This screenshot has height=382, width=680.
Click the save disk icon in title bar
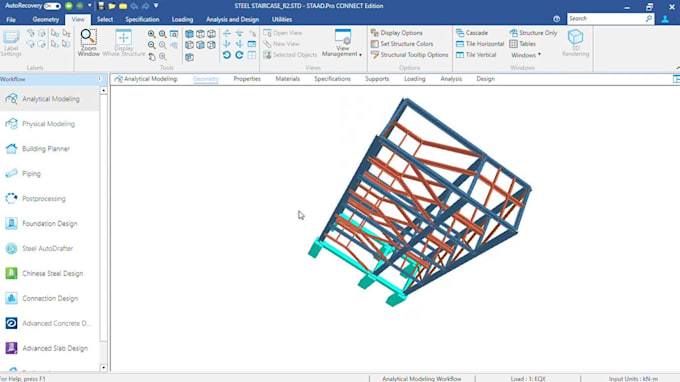click(x=101, y=6)
